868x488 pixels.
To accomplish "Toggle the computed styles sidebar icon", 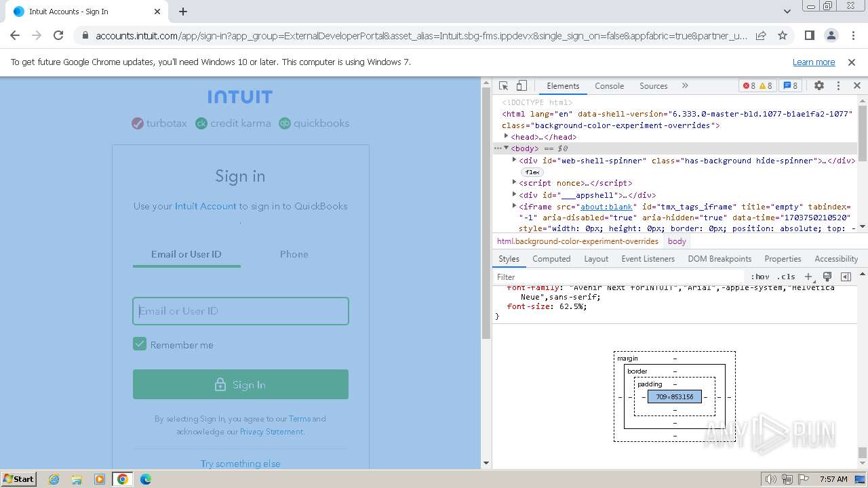I will (846, 277).
